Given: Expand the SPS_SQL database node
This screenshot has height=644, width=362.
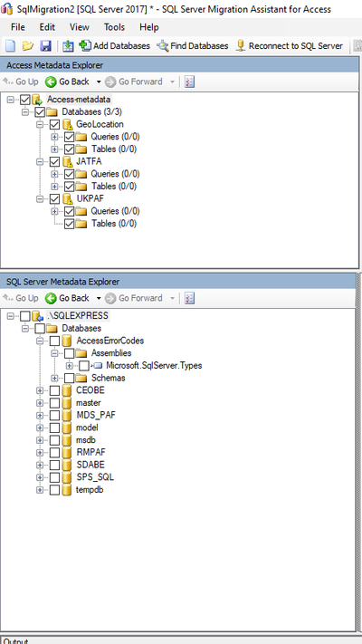Looking at the screenshot, I should point(40,477).
